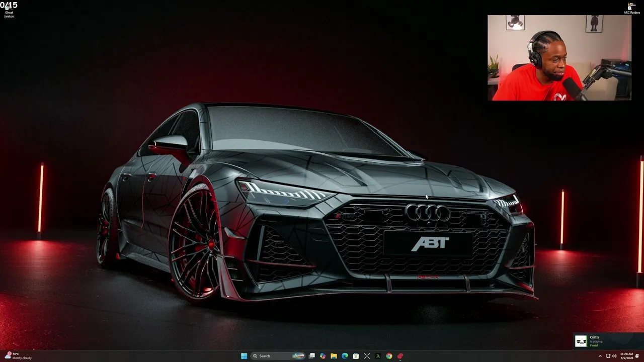Open the ARC Raiders desktop shortcut
The width and height of the screenshot is (644, 362).
[631, 8]
